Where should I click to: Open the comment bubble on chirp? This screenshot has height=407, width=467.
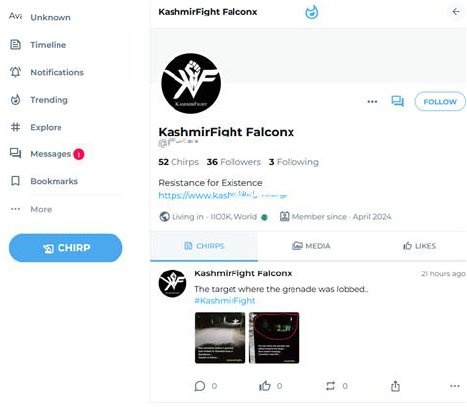coord(200,386)
